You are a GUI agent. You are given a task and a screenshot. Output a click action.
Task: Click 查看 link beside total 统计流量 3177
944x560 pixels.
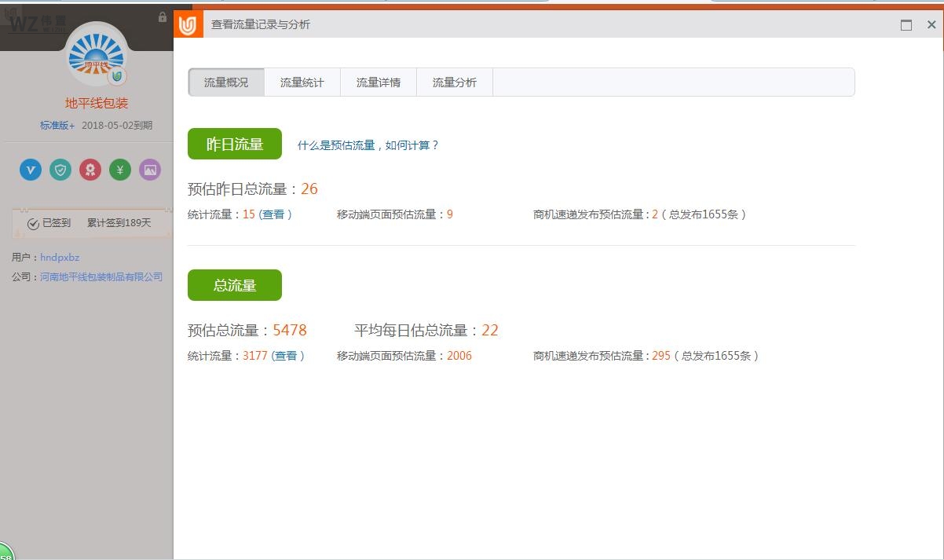(287, 356)
